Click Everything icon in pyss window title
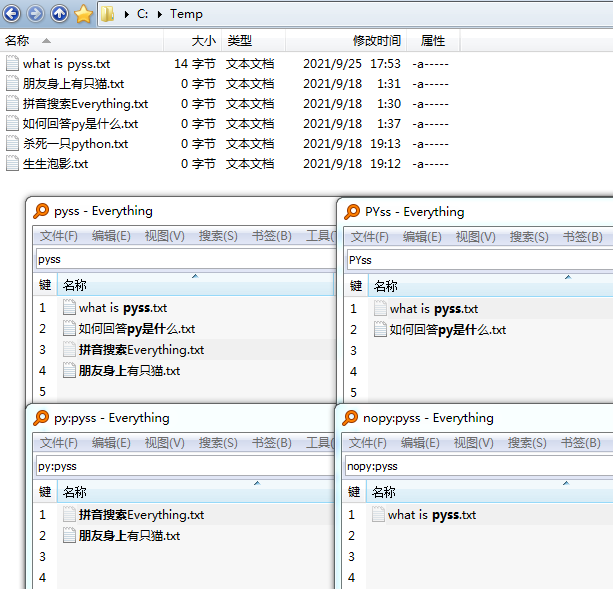The height and width of the screenshot is (589, 613). tap(41, 211)
